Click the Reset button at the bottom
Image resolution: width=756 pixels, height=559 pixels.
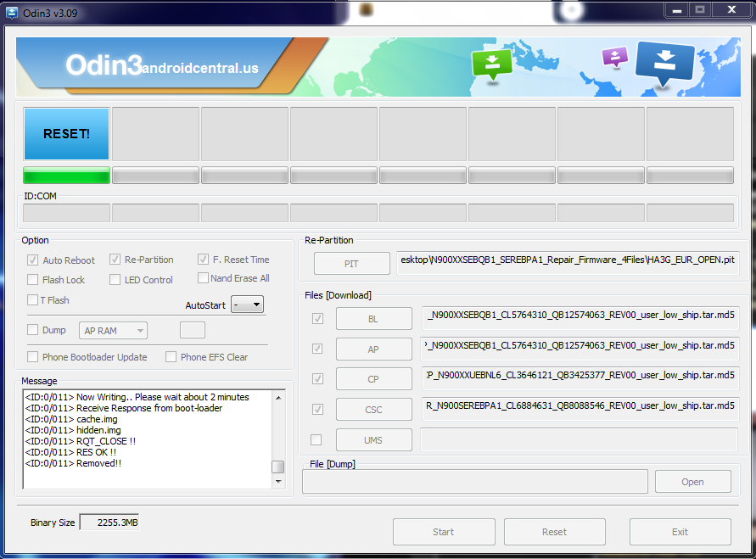(x=554, y=532)
